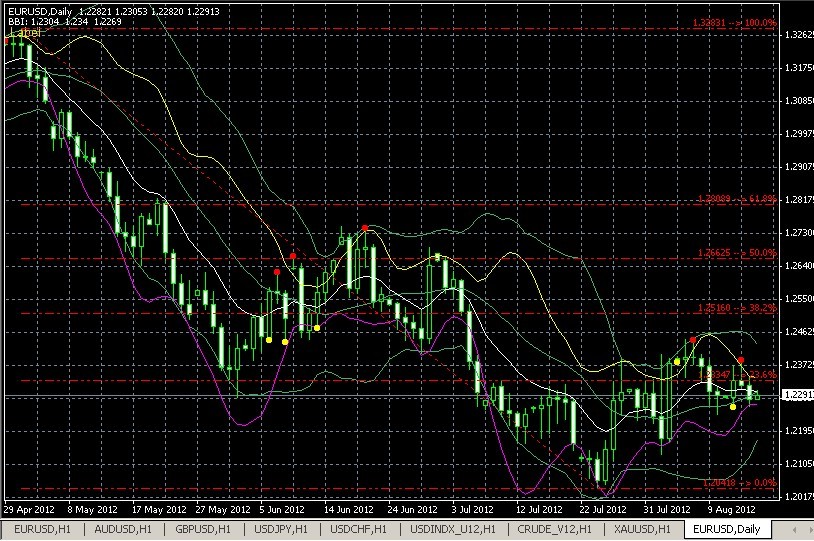Click the 3 Jul 2012 date label
The height and width of the screenshot is (541, 814).
472,510
